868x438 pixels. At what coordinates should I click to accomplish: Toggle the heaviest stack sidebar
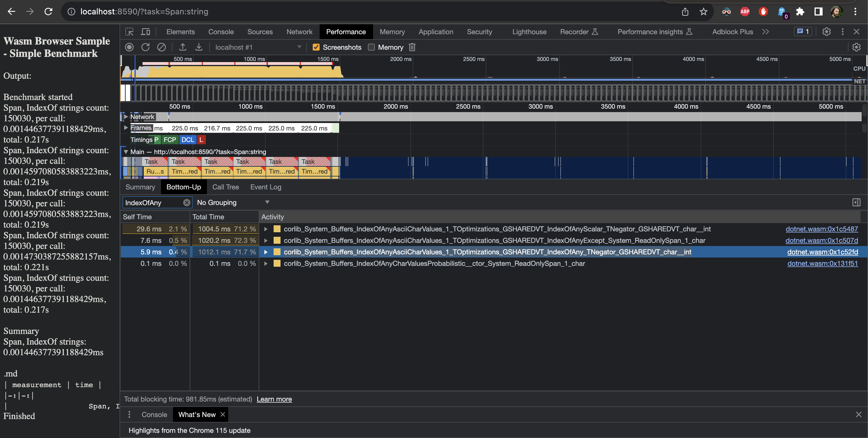(856, 203)
